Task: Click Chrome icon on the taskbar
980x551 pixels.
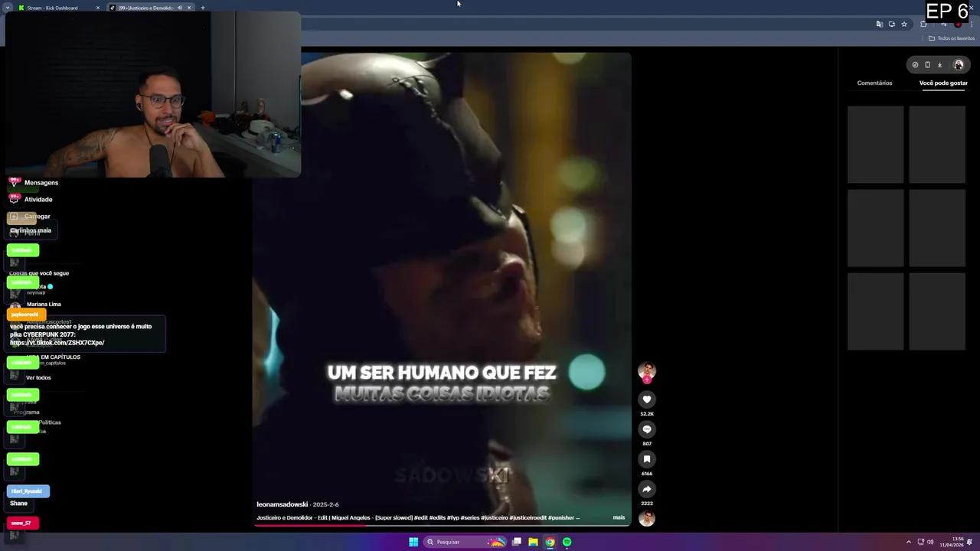Action: tap(550, 542)
